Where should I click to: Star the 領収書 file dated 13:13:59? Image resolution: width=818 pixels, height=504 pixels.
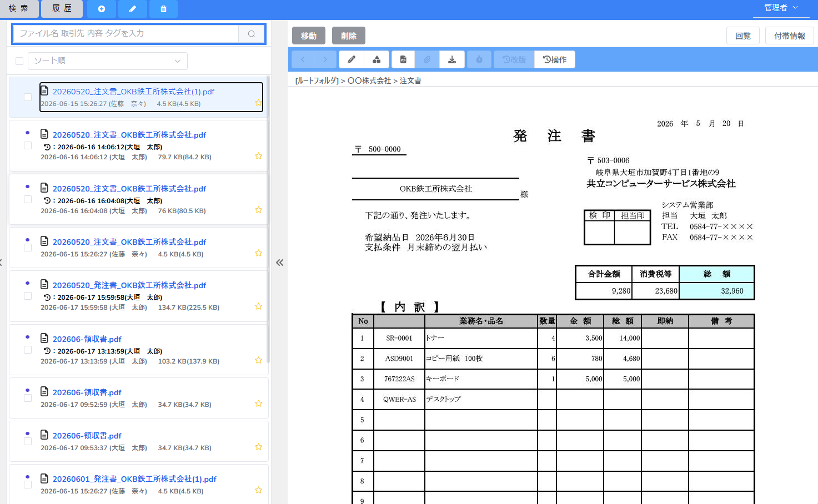click(x=258, y=360)
